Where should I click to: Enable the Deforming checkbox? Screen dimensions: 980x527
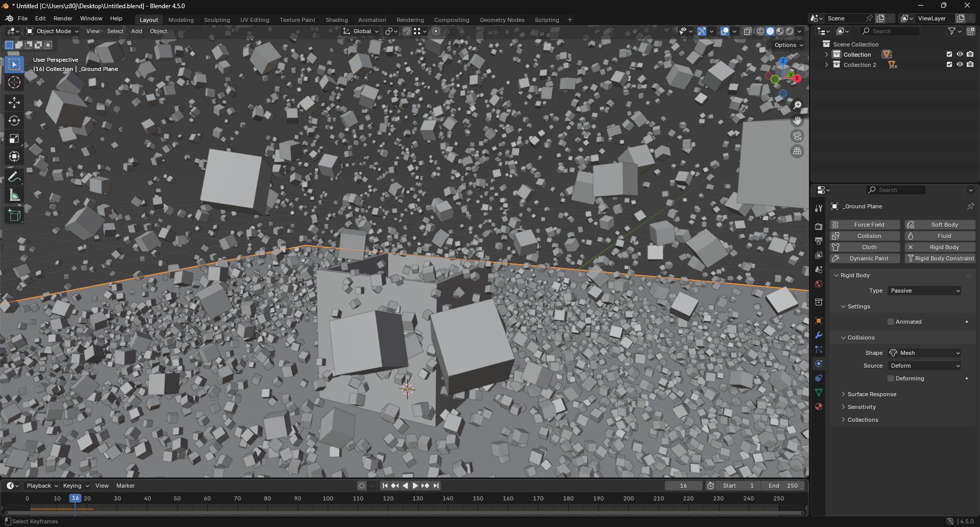coord(891,378)
